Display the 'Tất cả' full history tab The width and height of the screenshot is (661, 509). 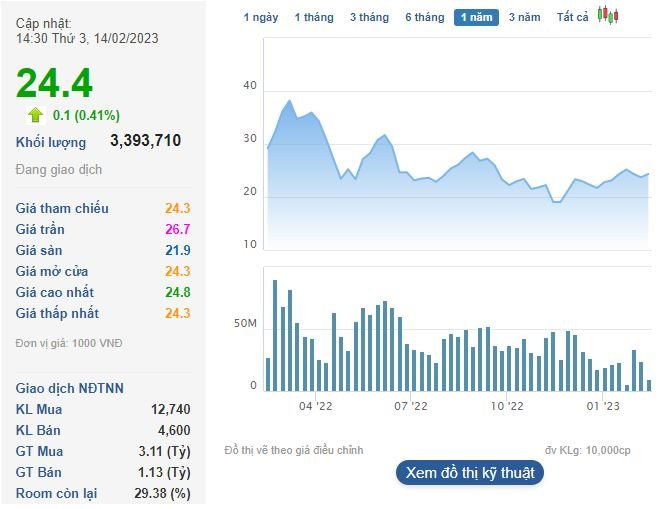[573, 17]
